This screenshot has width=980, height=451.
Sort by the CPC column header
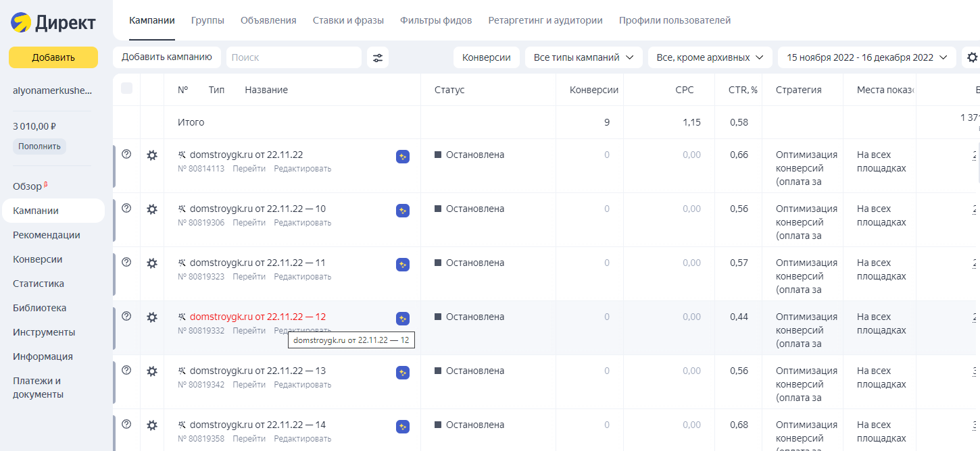click(684, 90)
